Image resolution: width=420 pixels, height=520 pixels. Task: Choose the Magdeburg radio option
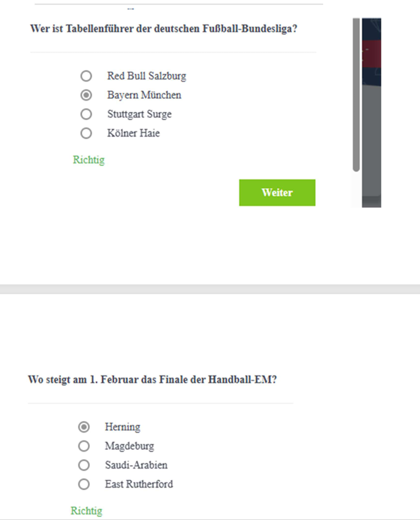[84, 446]
